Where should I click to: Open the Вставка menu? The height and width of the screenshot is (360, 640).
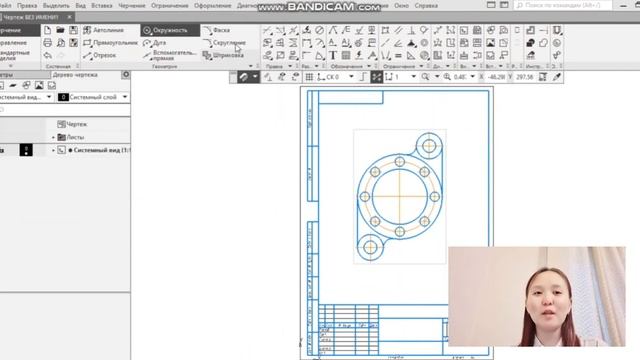102,6
